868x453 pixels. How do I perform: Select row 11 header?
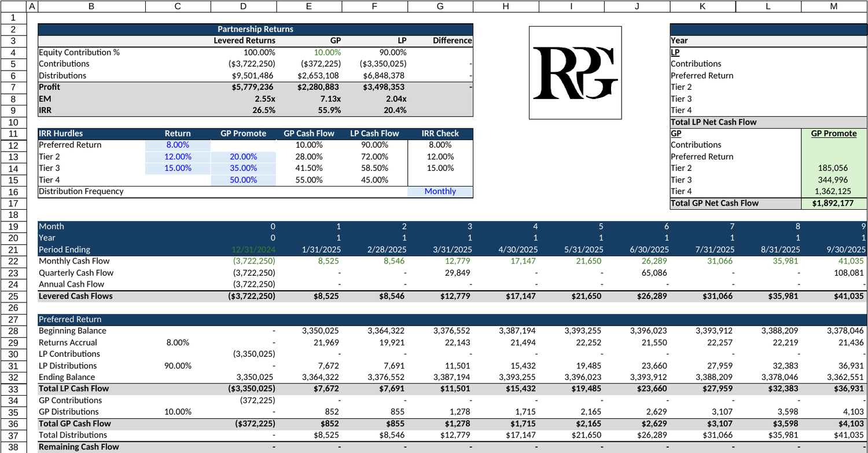pos(13,134)
